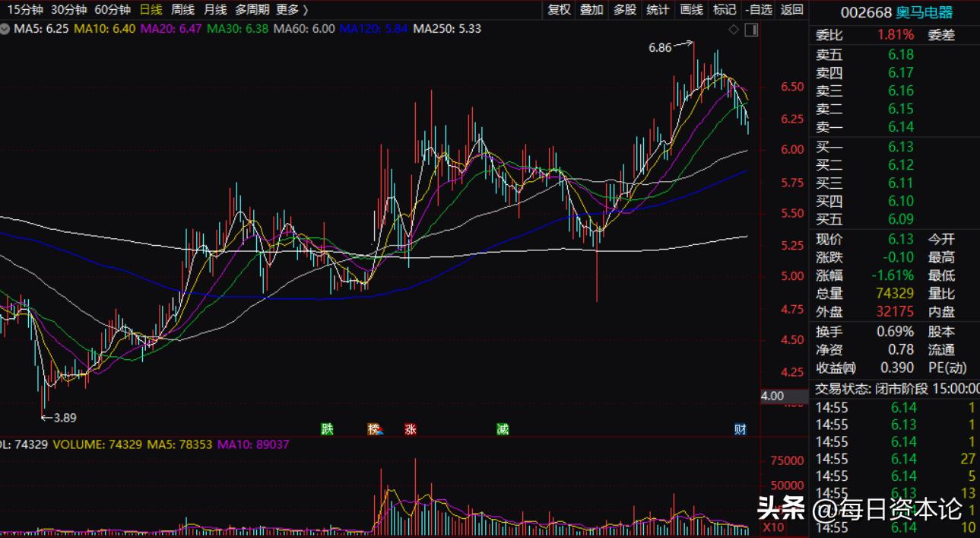980x538 pixels.
Task: Click the green 减 event marker
Action: tap(503, 429)
